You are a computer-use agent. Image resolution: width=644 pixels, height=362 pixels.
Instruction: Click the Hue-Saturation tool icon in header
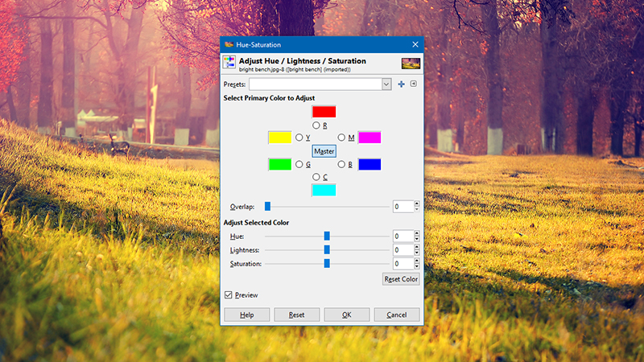[x=229, y=63]
